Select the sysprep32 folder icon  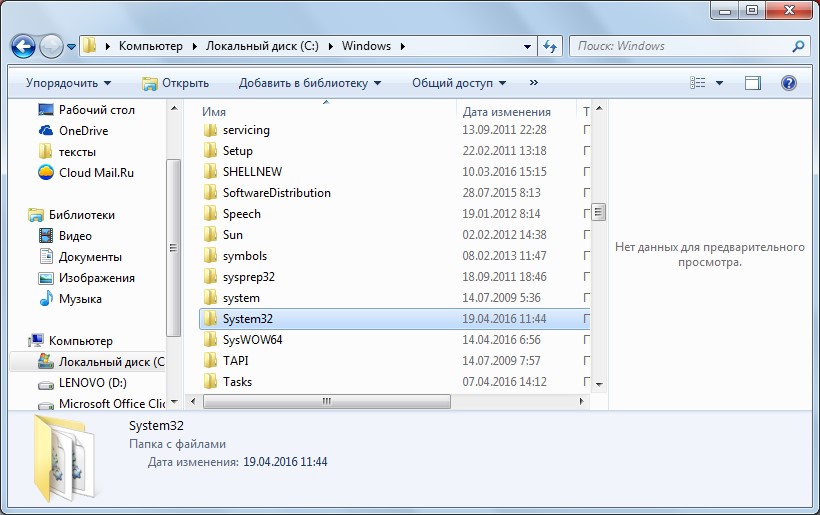(210, 277)
